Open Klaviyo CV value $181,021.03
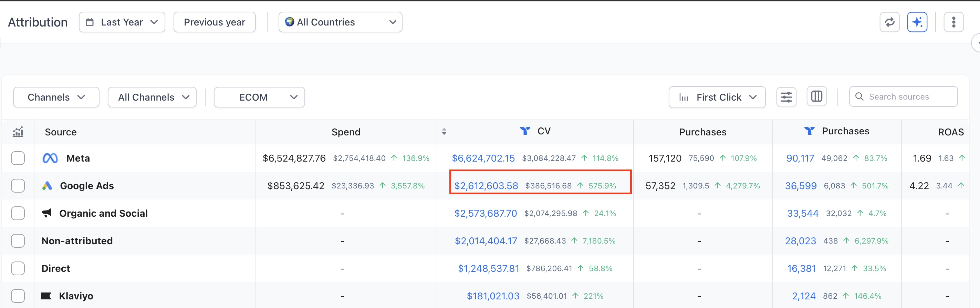The image size is (980, 308). point(493,296)
